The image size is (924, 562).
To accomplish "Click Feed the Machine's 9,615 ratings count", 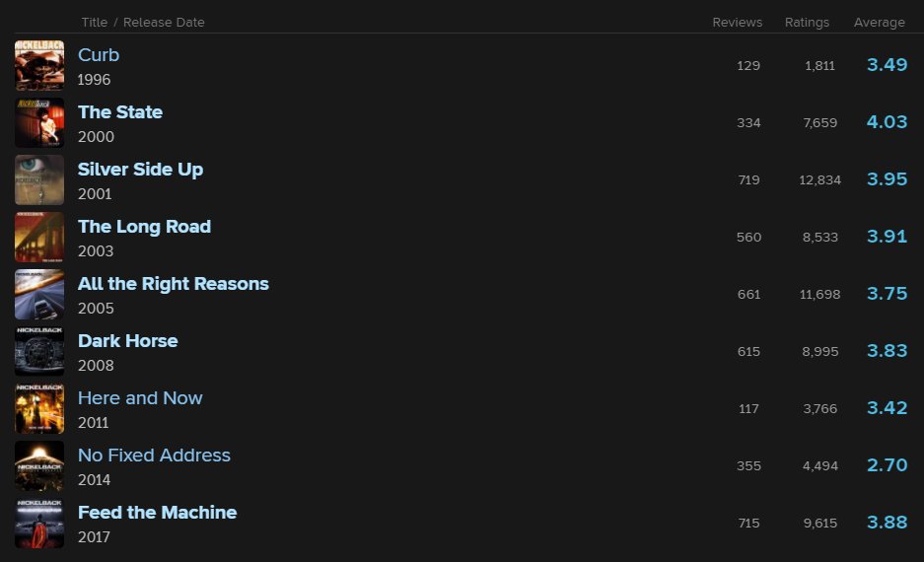I will (x=819, y=523).
